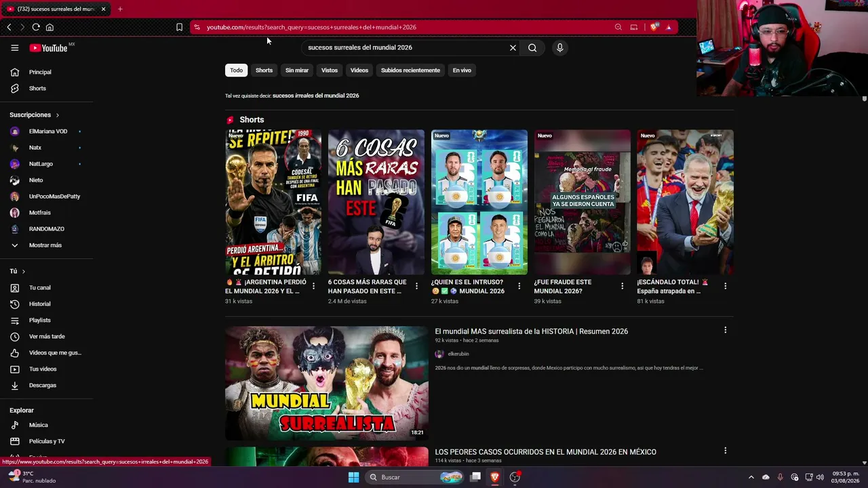Open the YouTube guide hamburger menu
868x488 pixels.
tap(14, 47)
